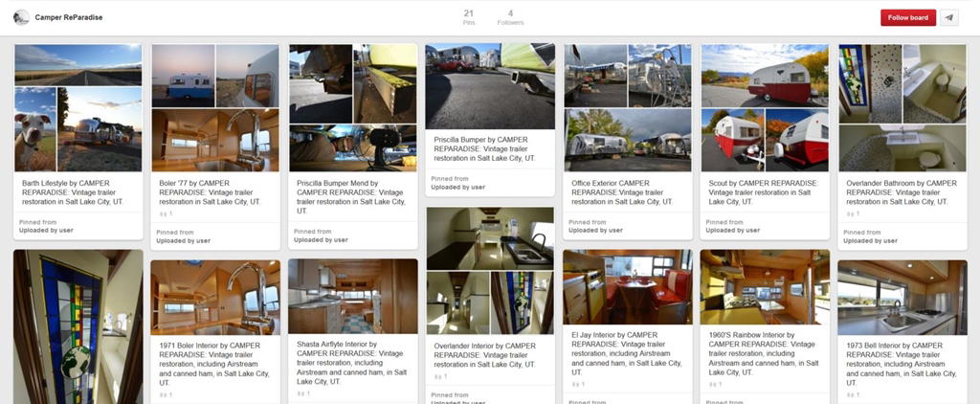Open the 21 Pins count tab

pos(469,17)
